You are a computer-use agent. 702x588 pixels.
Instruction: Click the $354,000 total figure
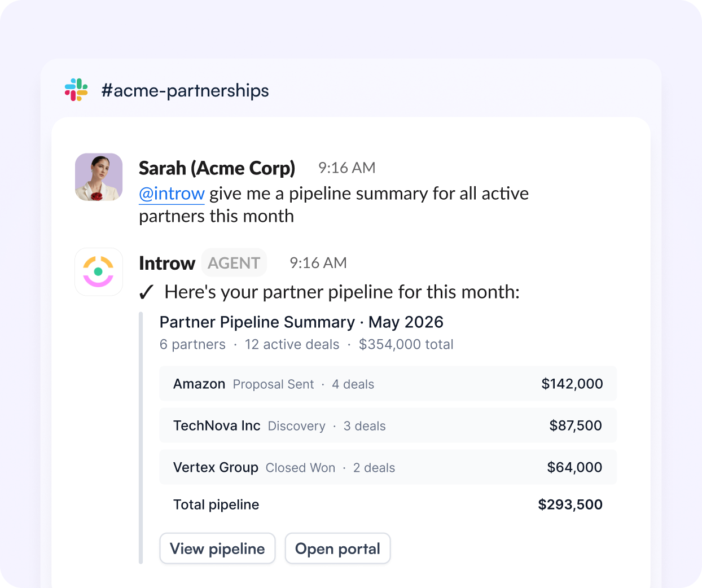[406, 344]
